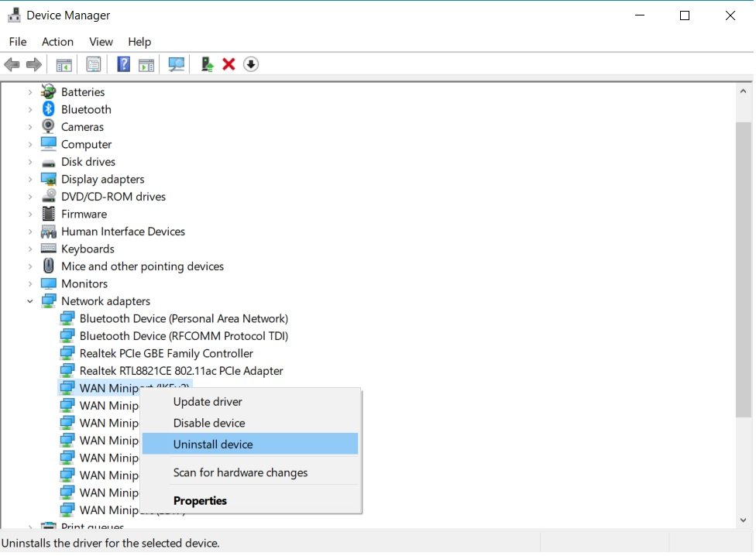Click the Cameras category icon
This screenshot has width=756, height=556.
(x=48, y=126)
